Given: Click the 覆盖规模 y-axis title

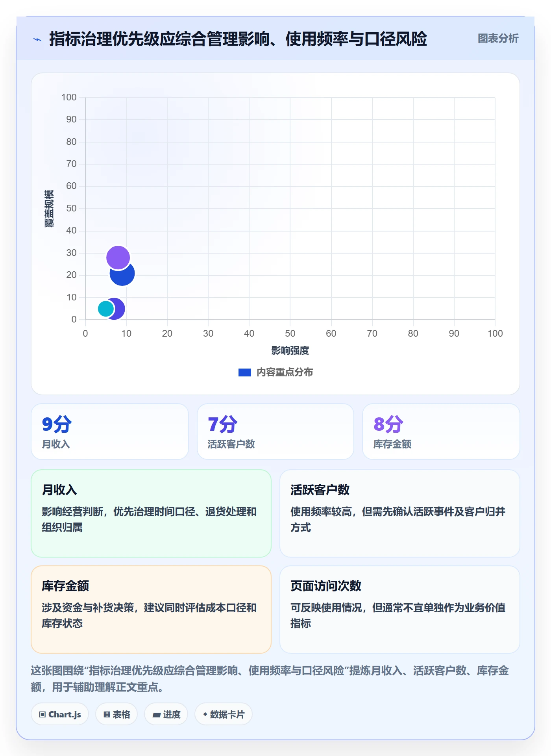Looking at the screenshot, I should (x=49, y=209).
